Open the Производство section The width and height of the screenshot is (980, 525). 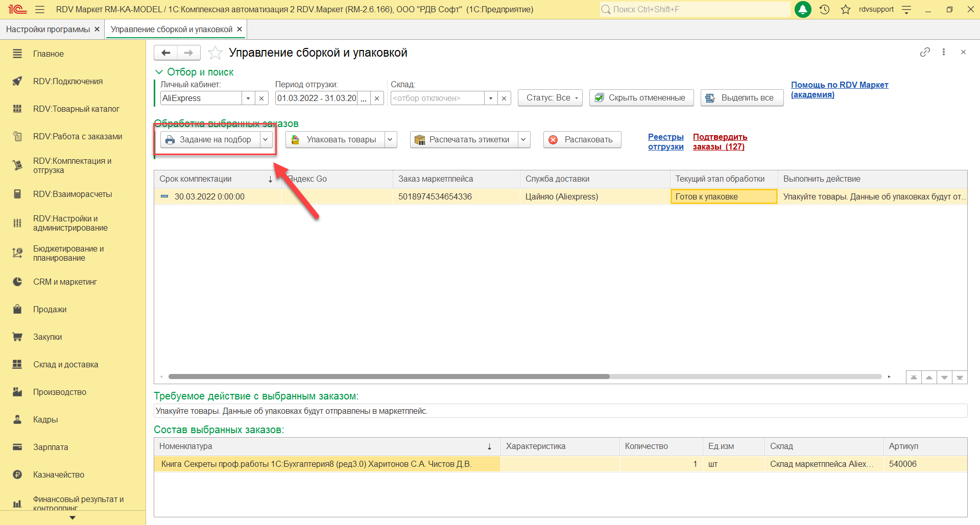coord(73,392)
